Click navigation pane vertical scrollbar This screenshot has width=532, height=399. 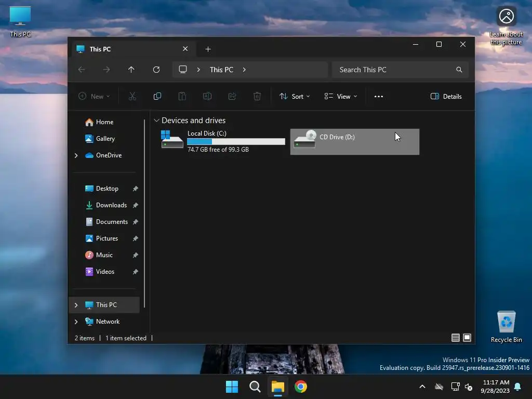[x=144, y=213]
